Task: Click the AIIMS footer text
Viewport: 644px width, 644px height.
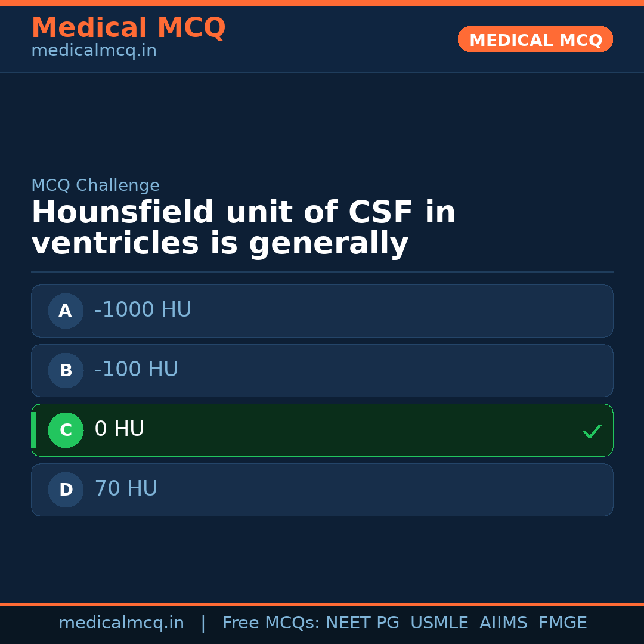Action: click(x=503, y=623)
